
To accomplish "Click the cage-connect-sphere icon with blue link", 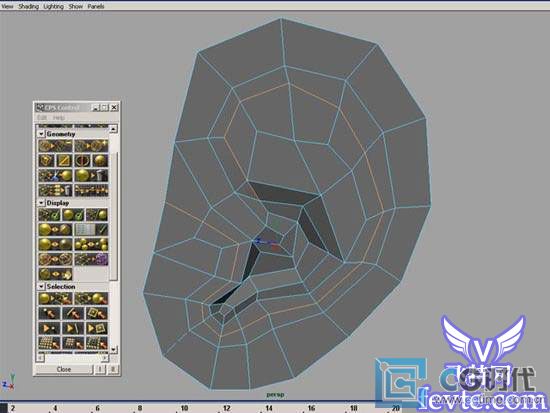I will click(55, 175).
